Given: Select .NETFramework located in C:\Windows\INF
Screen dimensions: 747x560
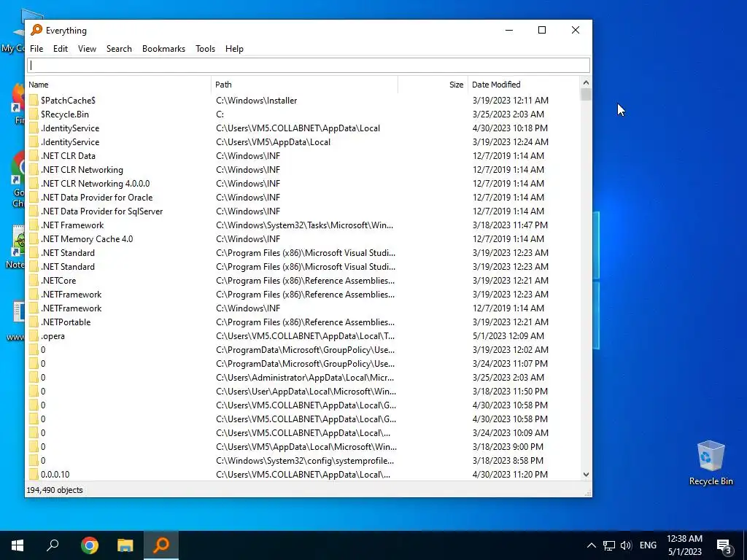Looking at the screenshot, I should click(71, 308).
